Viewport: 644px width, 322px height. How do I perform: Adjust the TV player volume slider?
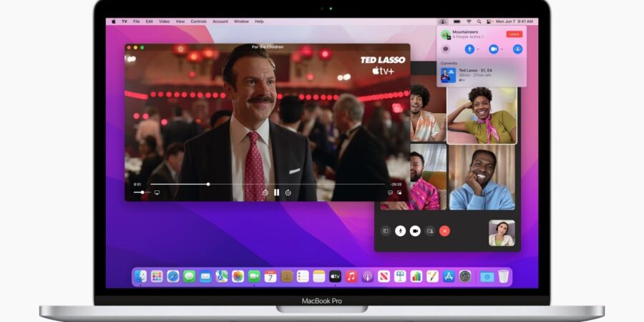click(142, 192)
